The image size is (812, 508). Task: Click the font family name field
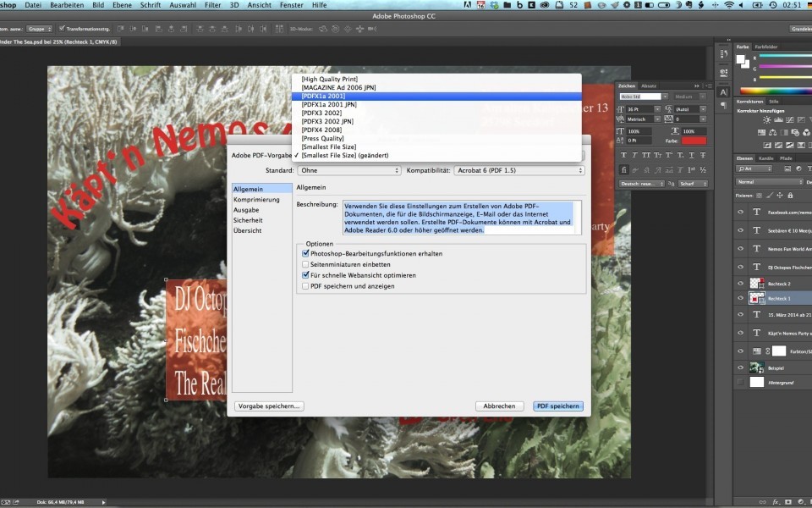click(x=640, y=97)
